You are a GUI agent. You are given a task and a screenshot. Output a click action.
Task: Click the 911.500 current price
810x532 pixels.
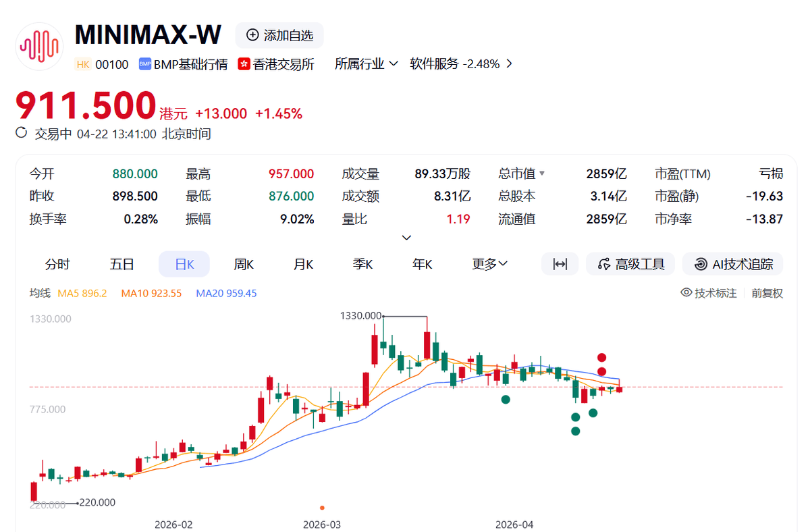click(x=86, y=106)
